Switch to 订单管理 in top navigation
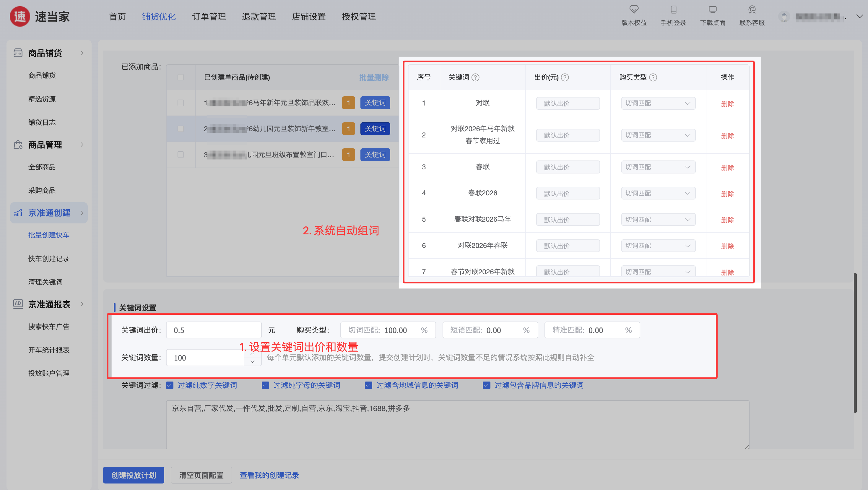The image size is (868, 490). pyautogui.click(x=209, y=17)
